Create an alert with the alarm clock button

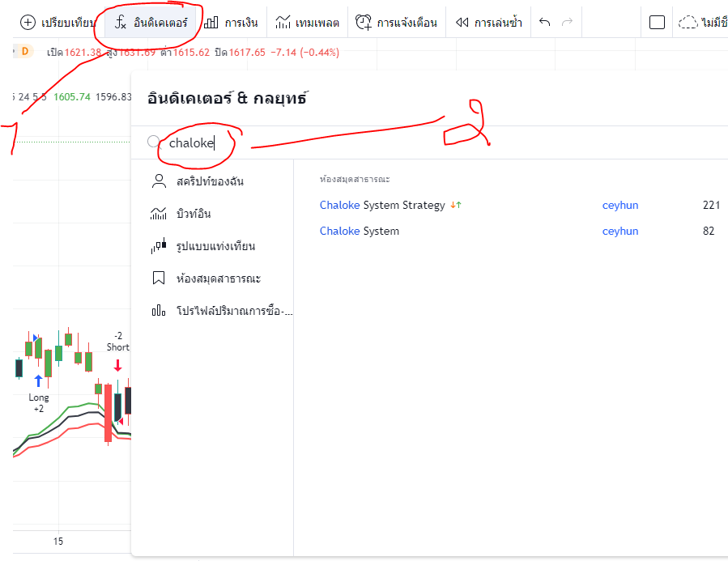pos(397,23)
